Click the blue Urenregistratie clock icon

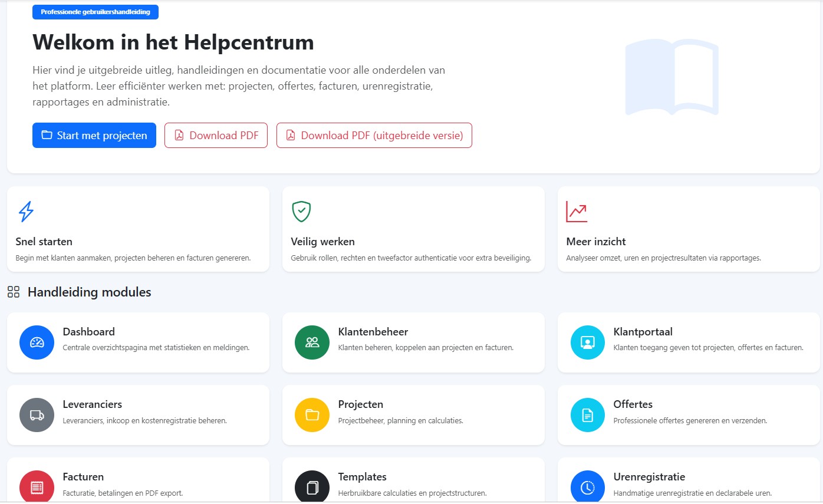click(587, 487)
